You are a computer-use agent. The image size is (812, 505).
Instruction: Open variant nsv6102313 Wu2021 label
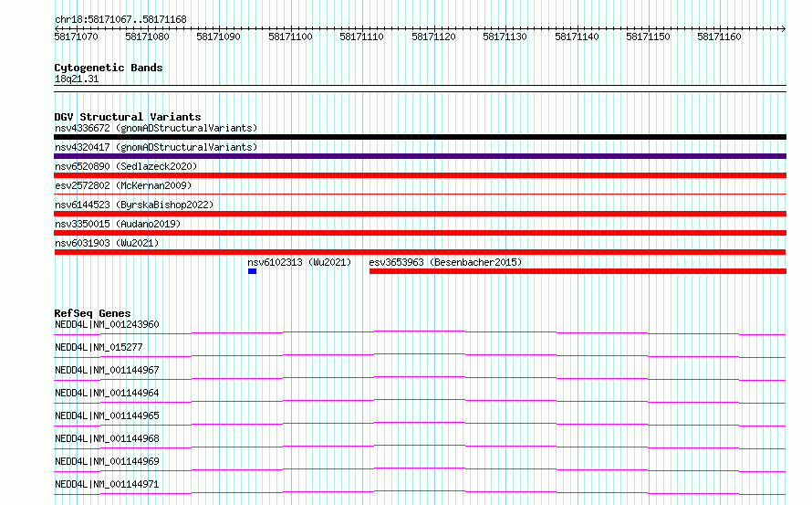point(299,262)
